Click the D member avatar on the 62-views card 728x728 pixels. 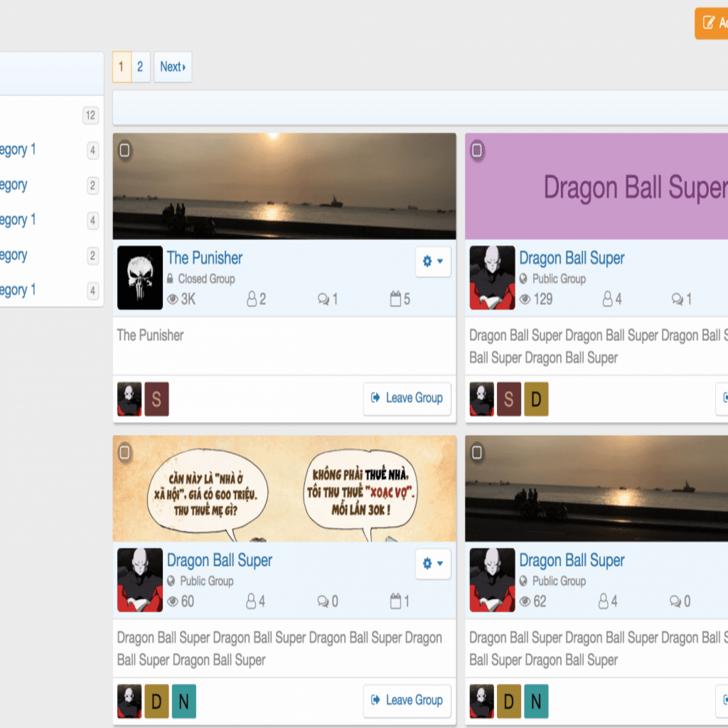pos(509,702)
